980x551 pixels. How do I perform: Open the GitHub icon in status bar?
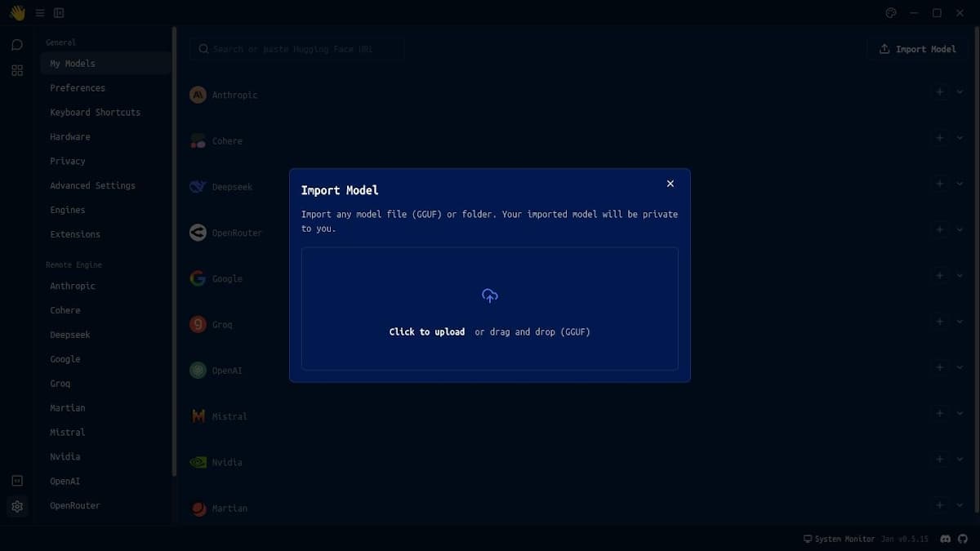pos(963,539)
